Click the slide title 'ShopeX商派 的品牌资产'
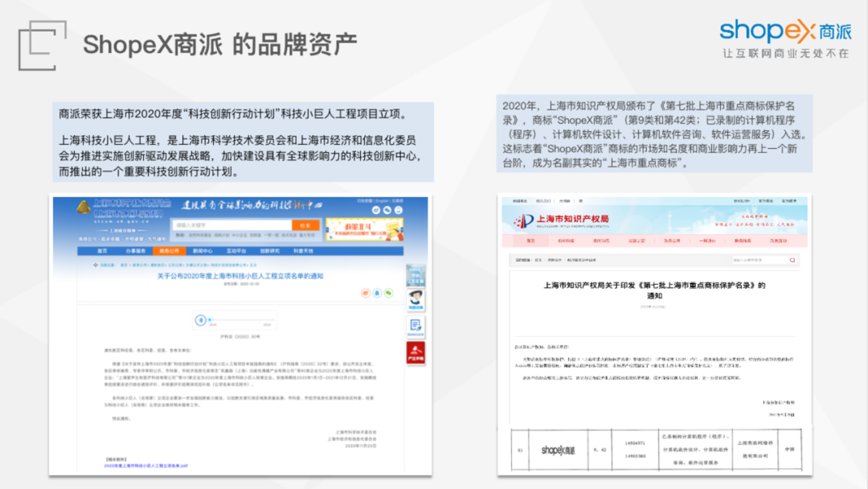The image size is (868, 489). coord(219,44)
